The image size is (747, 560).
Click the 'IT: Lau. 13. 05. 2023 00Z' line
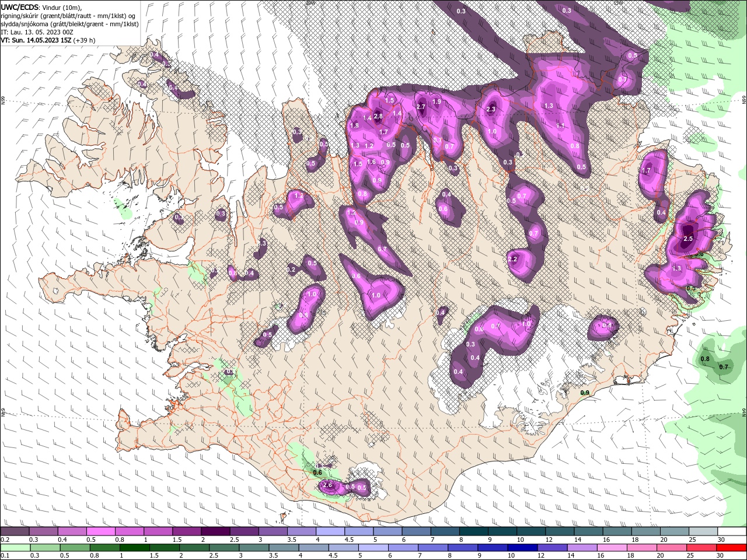[37, 32]
